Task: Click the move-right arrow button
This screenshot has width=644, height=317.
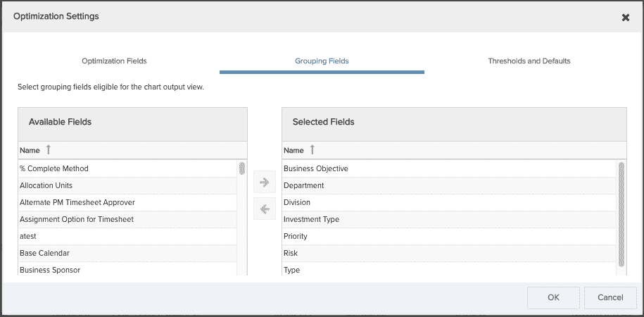Action: pos(265,182)
